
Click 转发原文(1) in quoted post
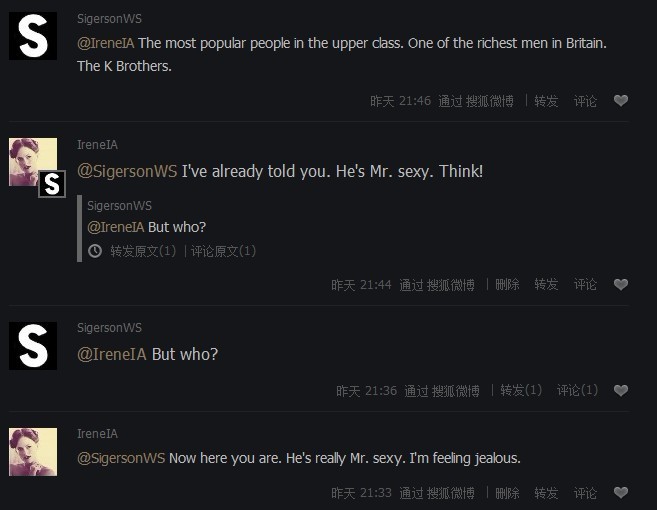(143, 251)
